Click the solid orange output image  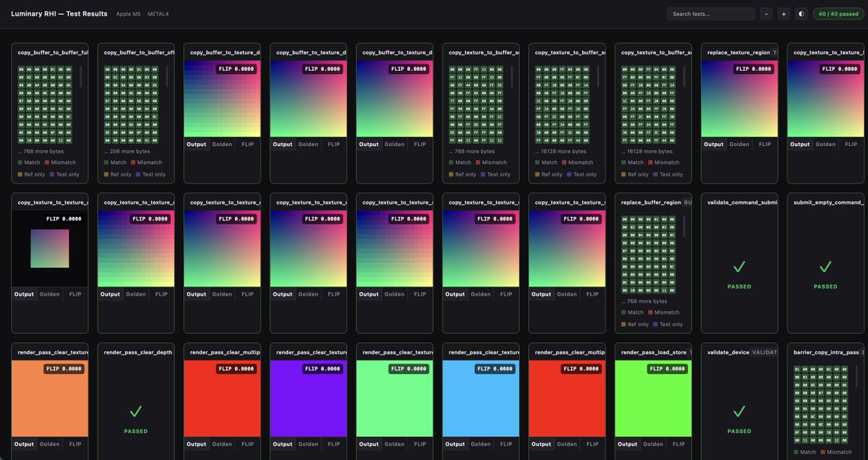pos(50,399)
